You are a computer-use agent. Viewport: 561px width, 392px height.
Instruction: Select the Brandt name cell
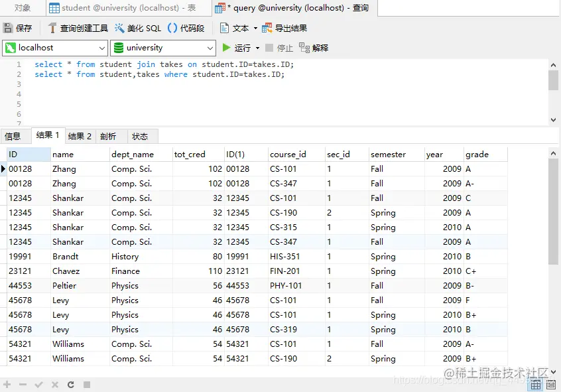[x=80, y=256]
